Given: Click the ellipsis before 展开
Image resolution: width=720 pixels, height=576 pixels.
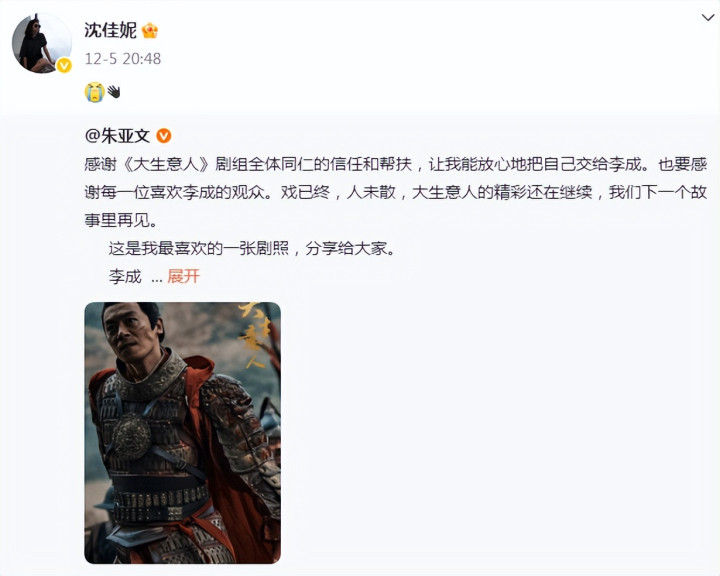Looking at the screenshot, I should tap(157, 279).
